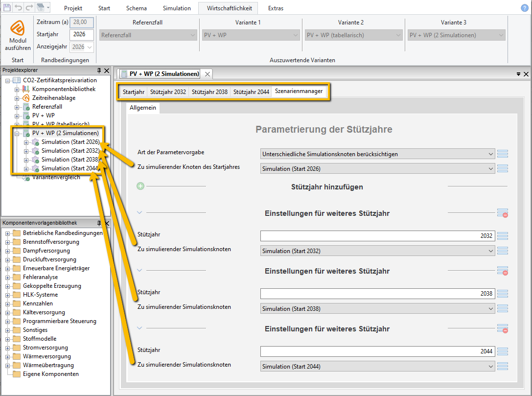Select the Allgemein sub-tab
This screenshot has height=396, width=532.
(x=143, y=108)
